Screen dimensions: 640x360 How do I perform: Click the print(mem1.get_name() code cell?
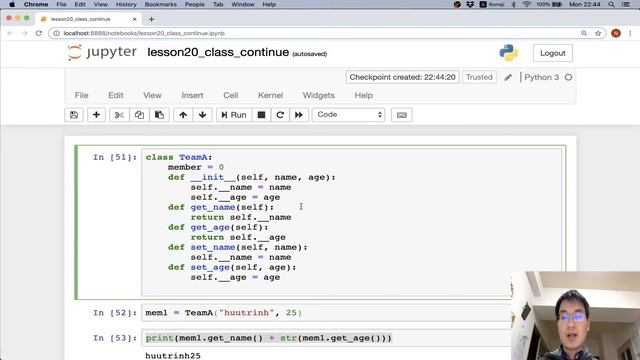point(327,338)
